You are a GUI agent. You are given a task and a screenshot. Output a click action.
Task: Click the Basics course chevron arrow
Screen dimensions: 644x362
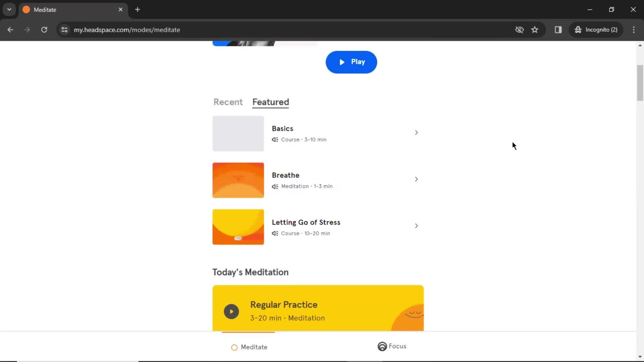[x=416, y=133]
